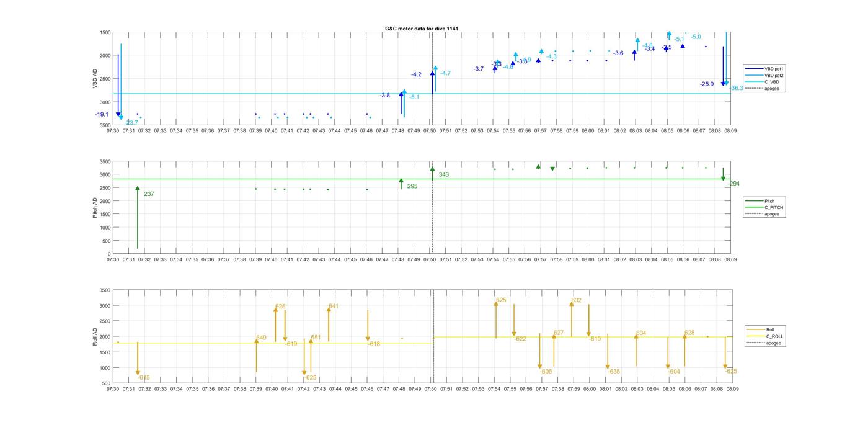
Task: Click the 'VBD AD' y-axis label
Action: (x=96, y=79)
